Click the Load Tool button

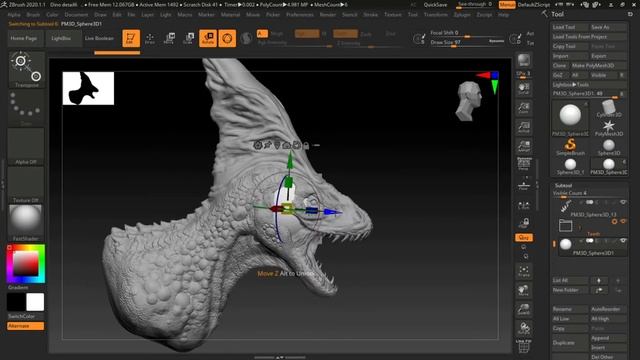[x=569, y=27]
